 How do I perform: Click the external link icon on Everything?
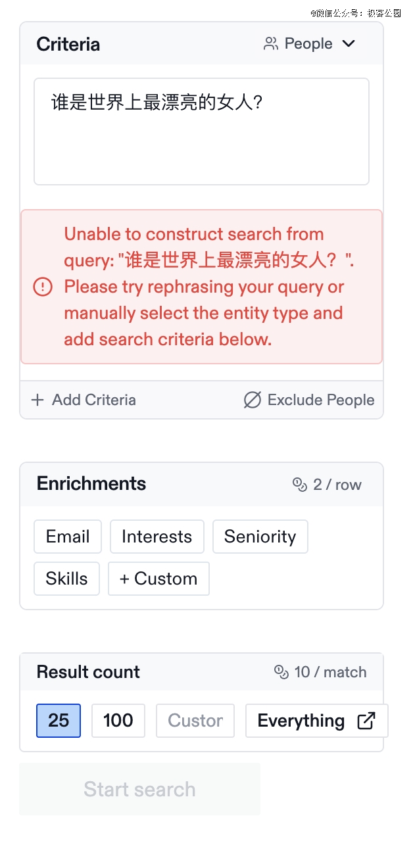click(x=366, y=721)
